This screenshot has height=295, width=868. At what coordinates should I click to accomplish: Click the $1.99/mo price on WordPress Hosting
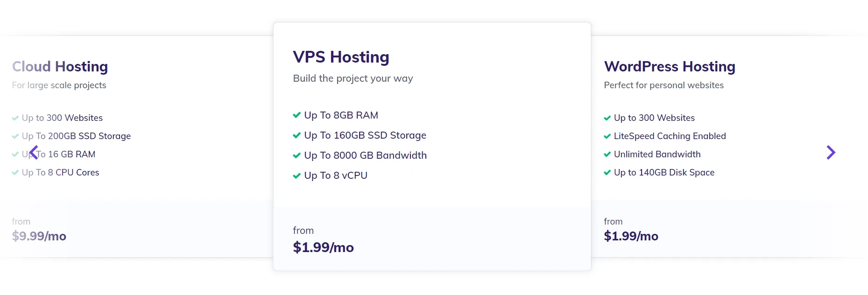click(x=631, y=236)
